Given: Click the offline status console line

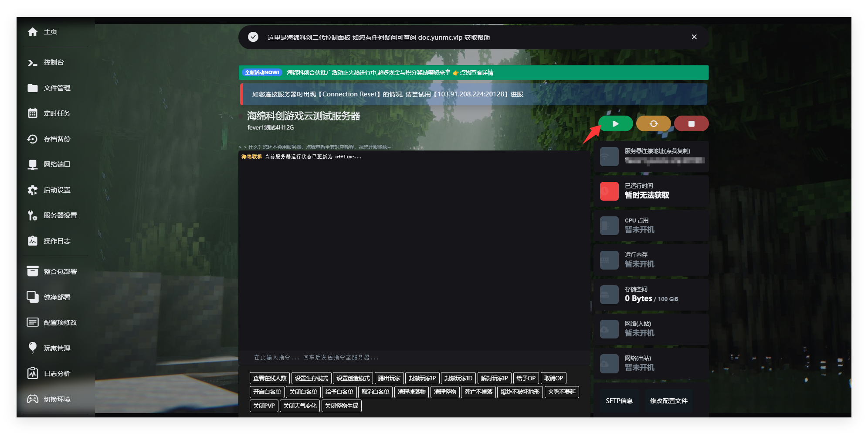Looking at the screenshot, I should tap(302, 157).
